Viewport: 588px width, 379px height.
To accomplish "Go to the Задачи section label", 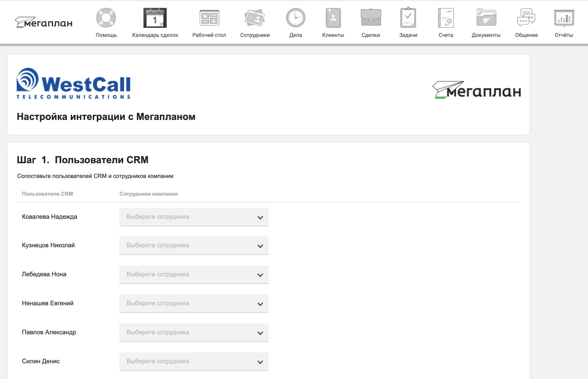I will tap(408, 35).
